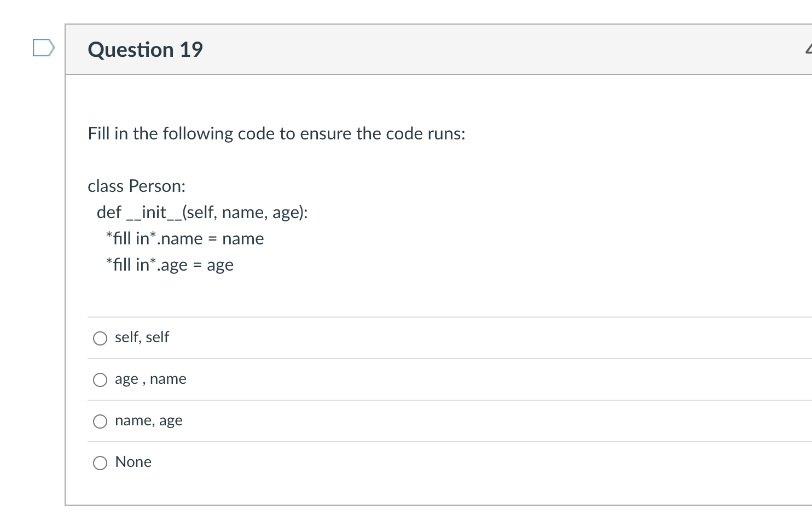
Task: Click the question prompt 'Fill in the following code'
Action: click(x=276, y=133)
